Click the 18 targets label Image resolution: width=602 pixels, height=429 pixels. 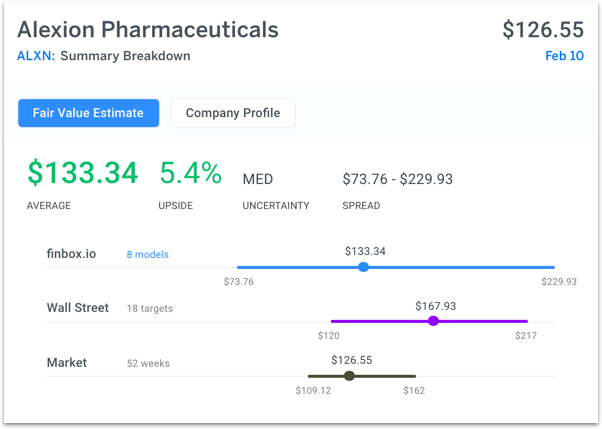(x=150, y=308)
